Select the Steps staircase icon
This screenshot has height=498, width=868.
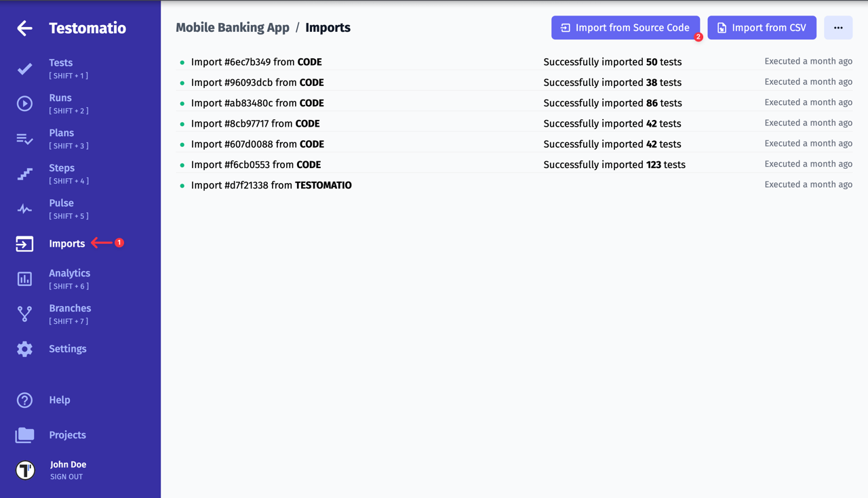pos(24,174)
